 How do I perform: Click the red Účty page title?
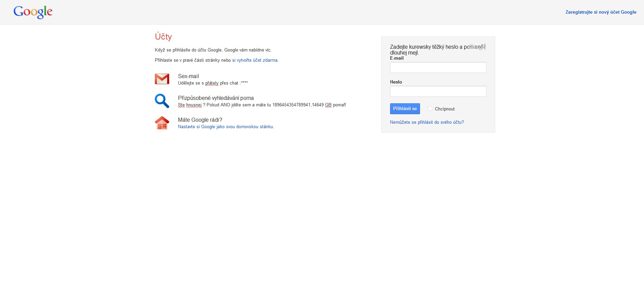tap(163, 37)
